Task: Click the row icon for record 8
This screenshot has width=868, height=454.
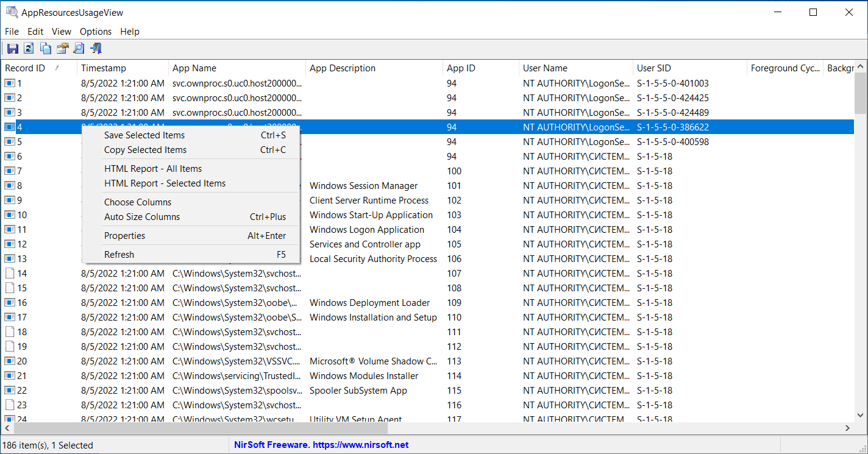Action: point(10,186)
